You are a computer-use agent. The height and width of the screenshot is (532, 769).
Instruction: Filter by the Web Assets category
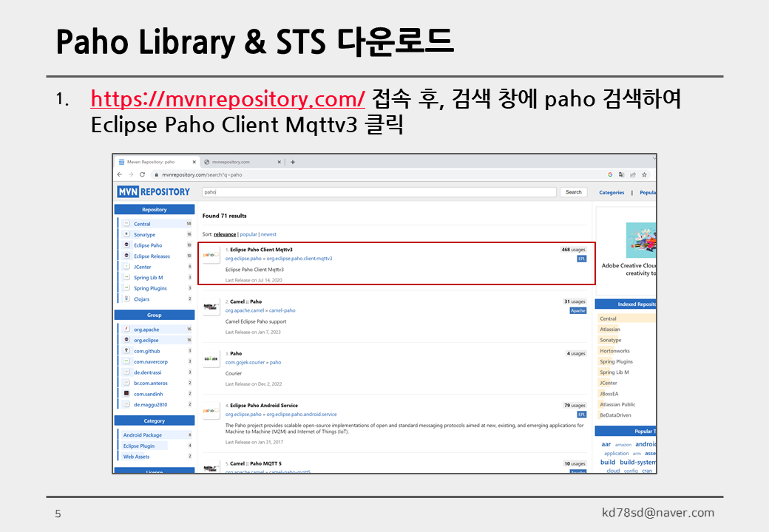[x=136, y=457]
